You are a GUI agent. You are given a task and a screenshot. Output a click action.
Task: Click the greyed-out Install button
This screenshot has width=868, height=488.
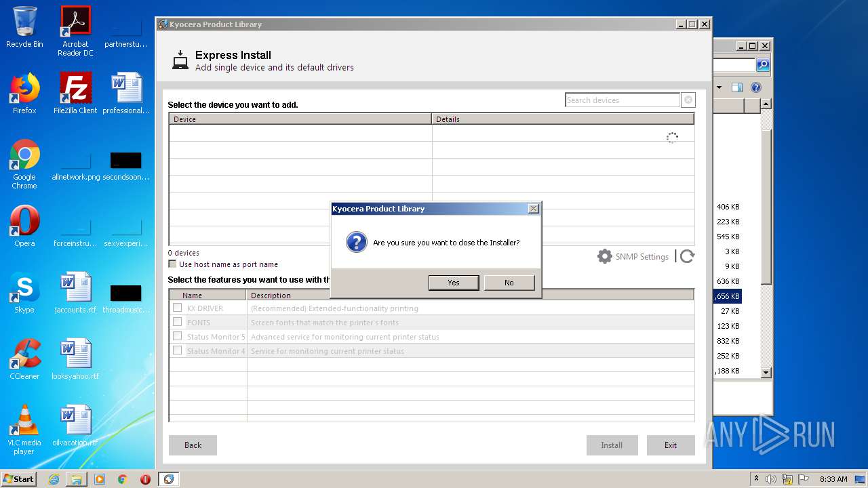612,445
